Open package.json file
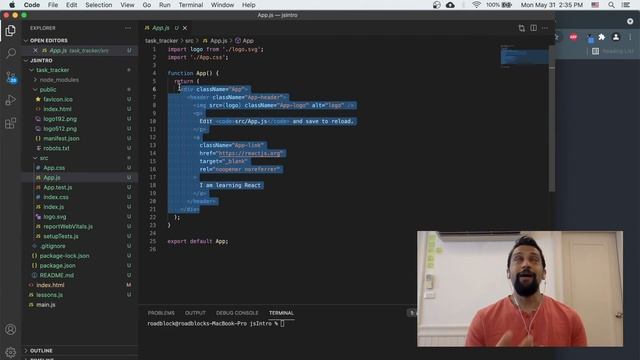The width and height of the screenshot is (640, 360). click(x=57, y=266)
